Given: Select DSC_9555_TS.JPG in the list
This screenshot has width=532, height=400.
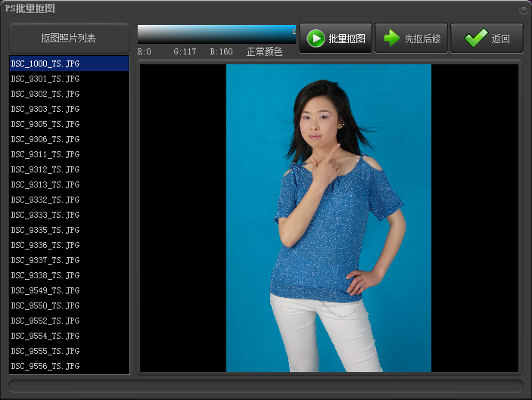Looking at the screenshot, I should point(45,351).
